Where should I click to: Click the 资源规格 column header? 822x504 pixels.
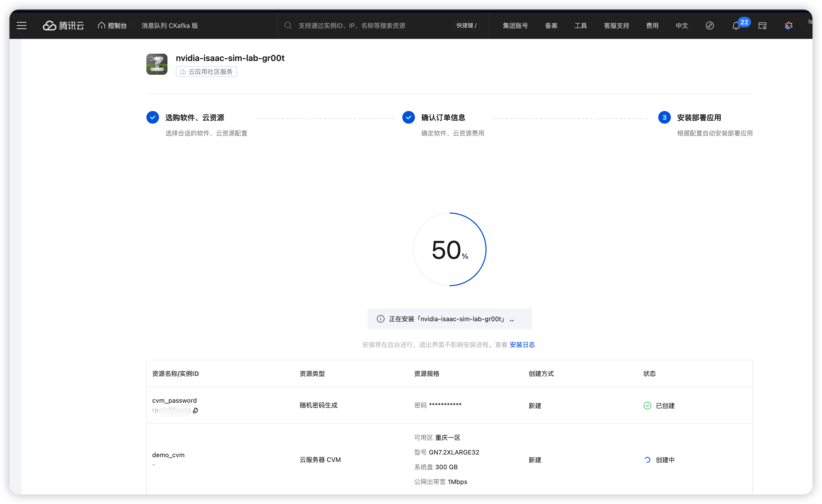point(427,374)
